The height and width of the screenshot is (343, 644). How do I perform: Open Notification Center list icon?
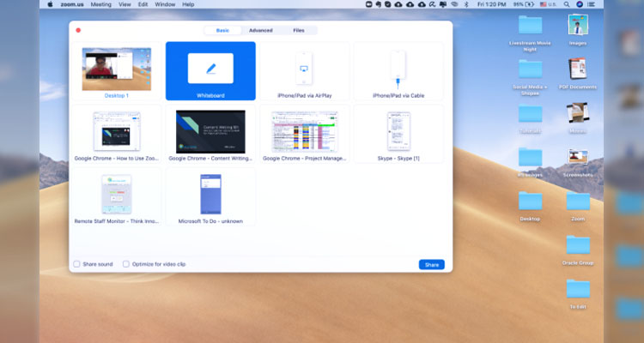click(592, 4)
